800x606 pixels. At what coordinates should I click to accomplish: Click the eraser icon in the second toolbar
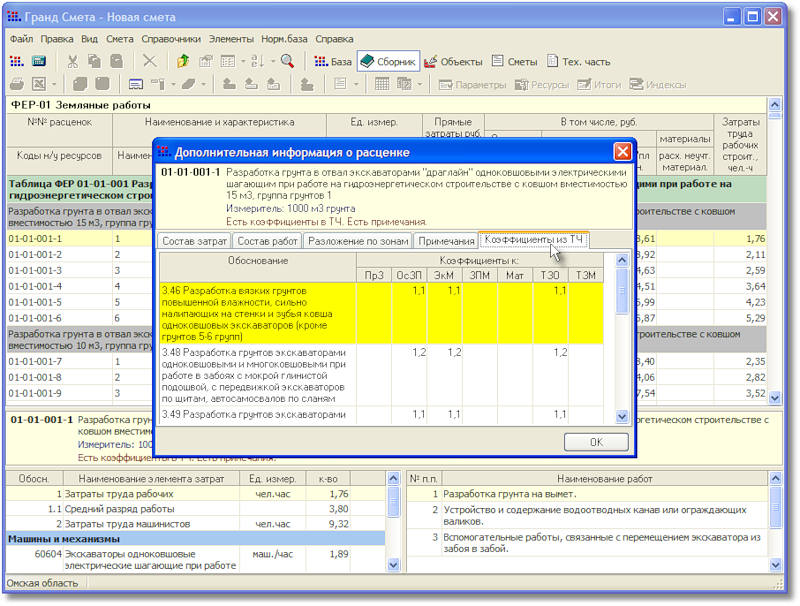click(188, 84)
